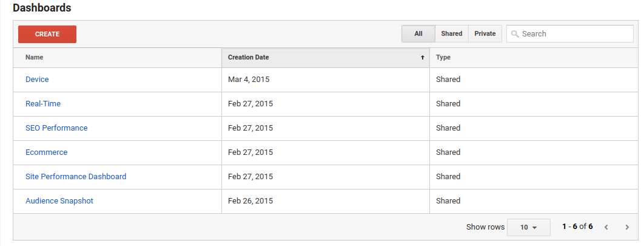Click the red CREATE button
The width and height of the screenshot is (644, 246).
pos(47,34)
